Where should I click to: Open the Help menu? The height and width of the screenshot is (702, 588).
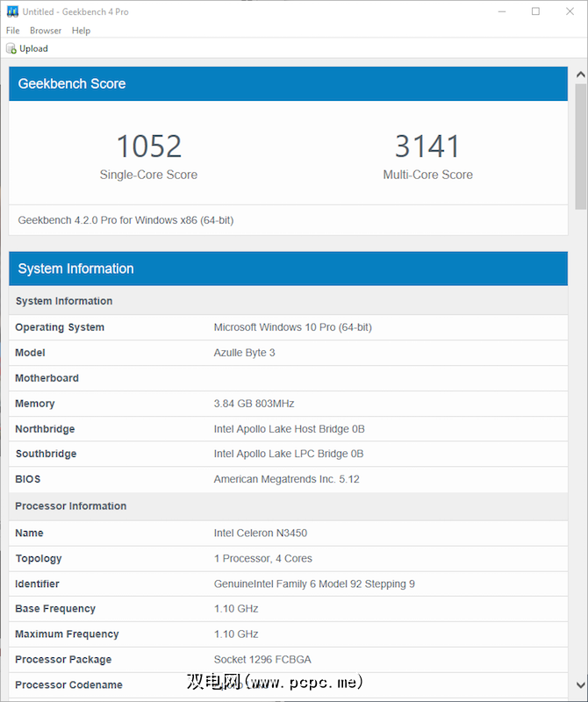[81, 31]
